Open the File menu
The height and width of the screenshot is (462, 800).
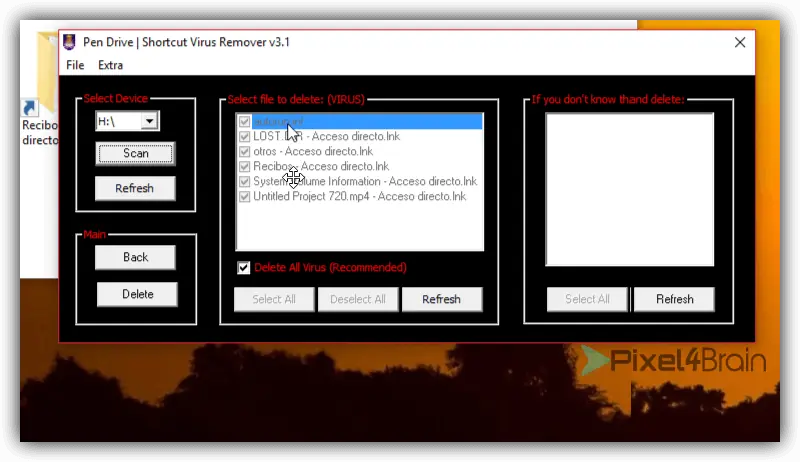pos(75,65)
